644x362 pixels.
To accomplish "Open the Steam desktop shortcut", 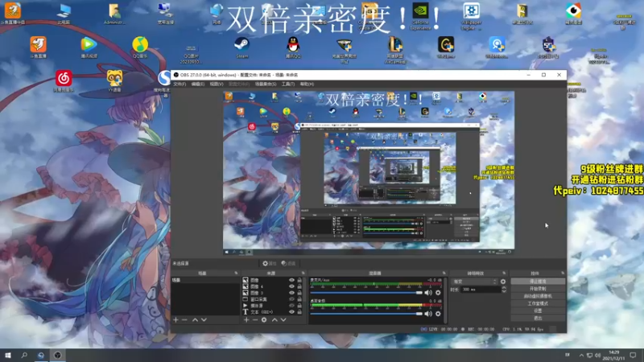I will coord(242,47).
